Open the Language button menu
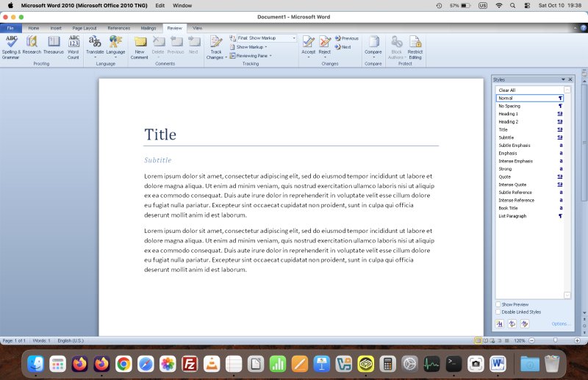Screen dimensions: 588x380 (115, 46)
